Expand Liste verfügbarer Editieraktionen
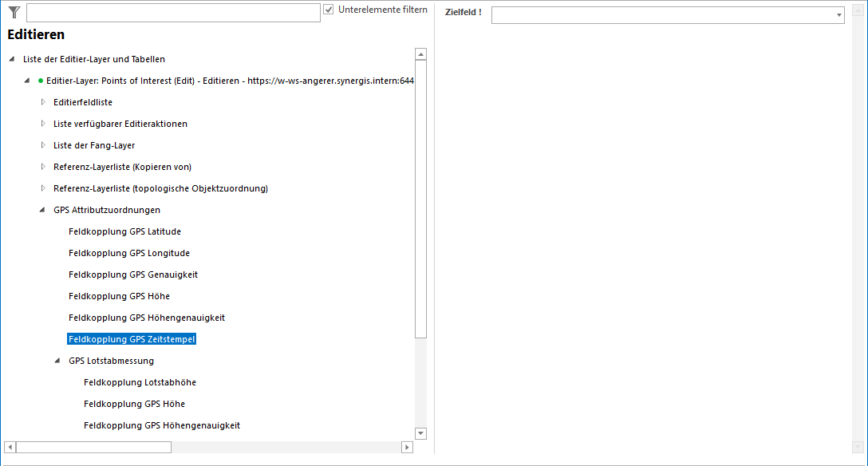The image size is (868, 466). click(x=42, y=124)
